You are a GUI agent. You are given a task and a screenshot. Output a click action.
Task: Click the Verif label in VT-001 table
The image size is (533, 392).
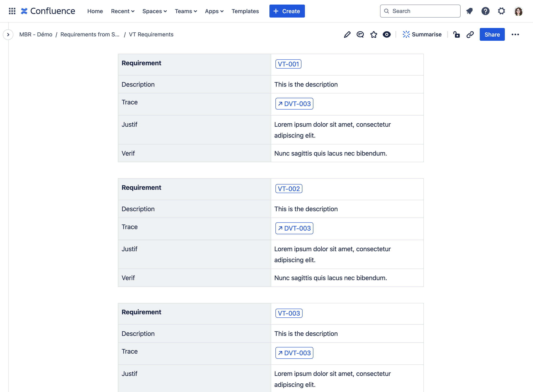pos(128,153)
